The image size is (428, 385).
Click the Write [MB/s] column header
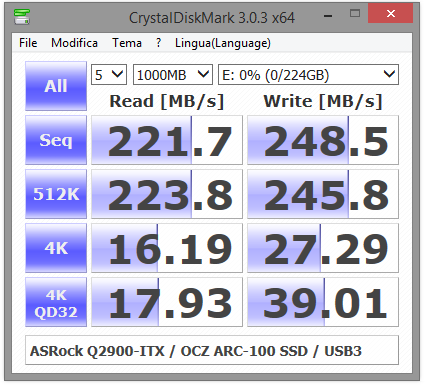(x=323, y=101)
